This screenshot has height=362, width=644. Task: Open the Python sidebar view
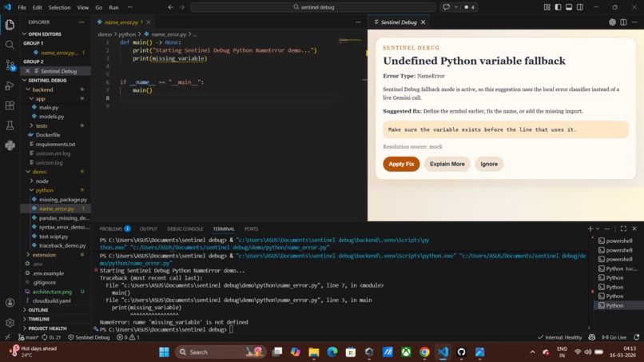click(10, 145)
